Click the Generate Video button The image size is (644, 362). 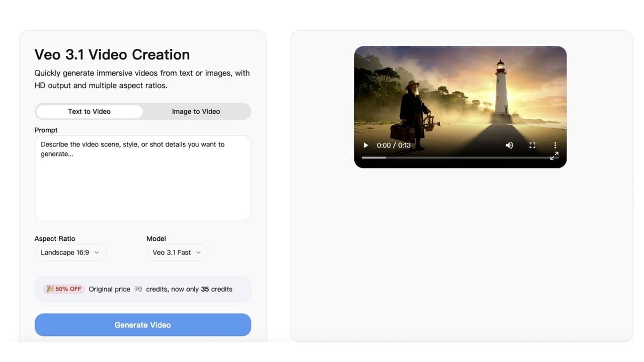pos(142,325)
